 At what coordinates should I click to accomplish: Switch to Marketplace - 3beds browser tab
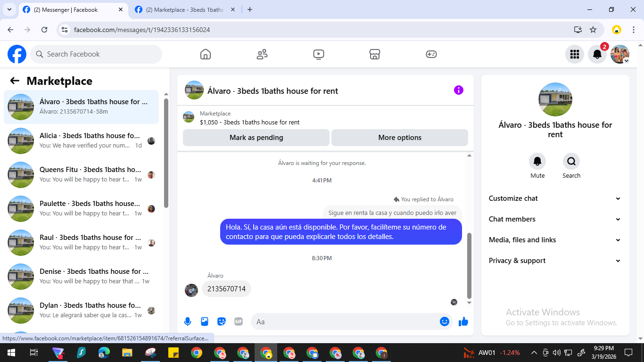coord(185,9)
